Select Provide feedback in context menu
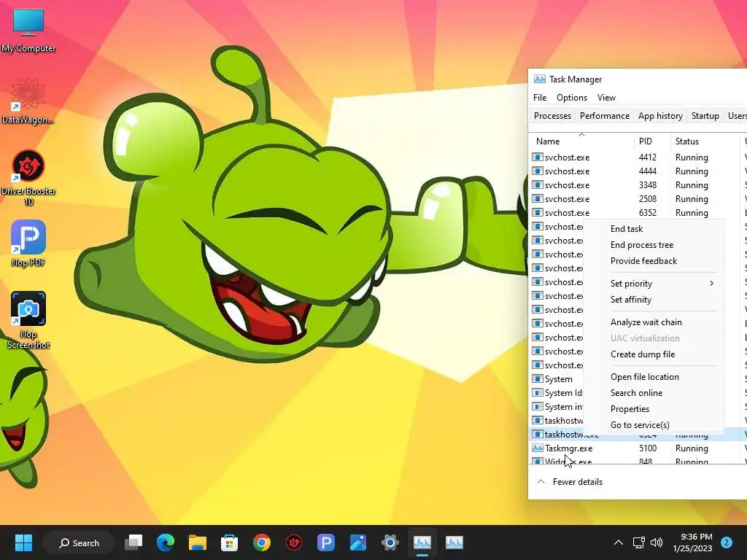The height and width of the screenshot is (560, 747). pos(653,261)
